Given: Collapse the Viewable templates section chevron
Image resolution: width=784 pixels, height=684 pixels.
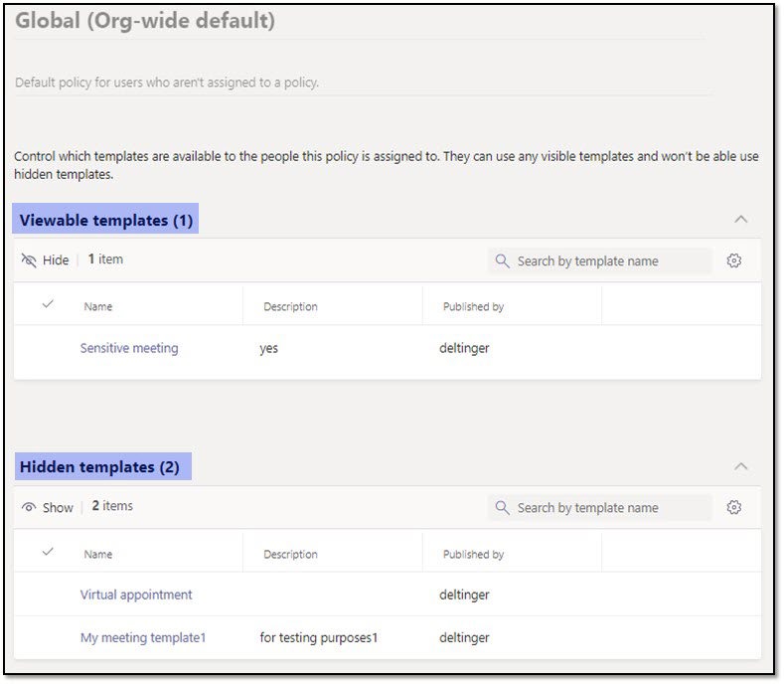Looking at the screenshot, I should click(x=740, y=220).
